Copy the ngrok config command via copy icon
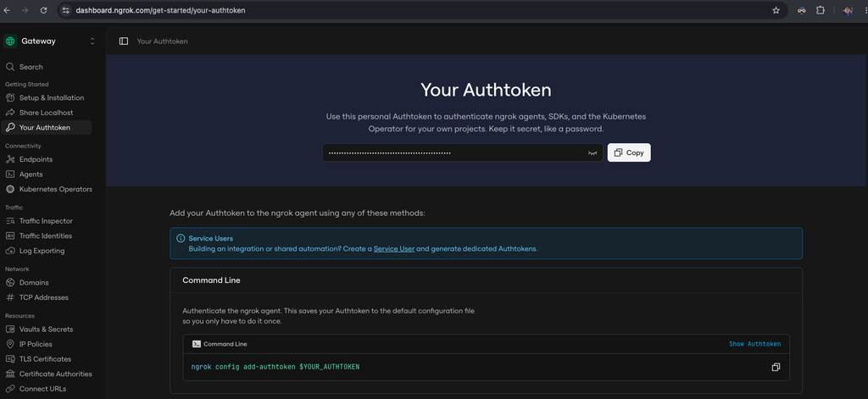 coord(776,367)
